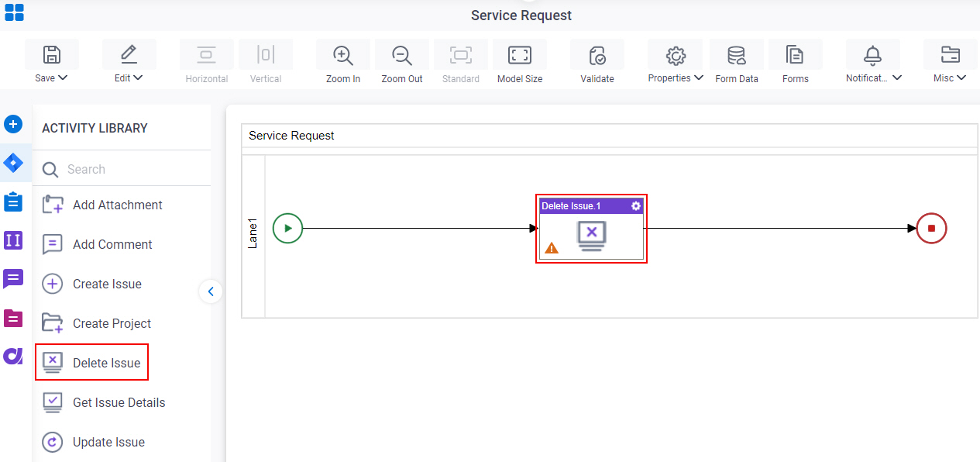Select the magenta folder sidebar icon

pos(13,318)
